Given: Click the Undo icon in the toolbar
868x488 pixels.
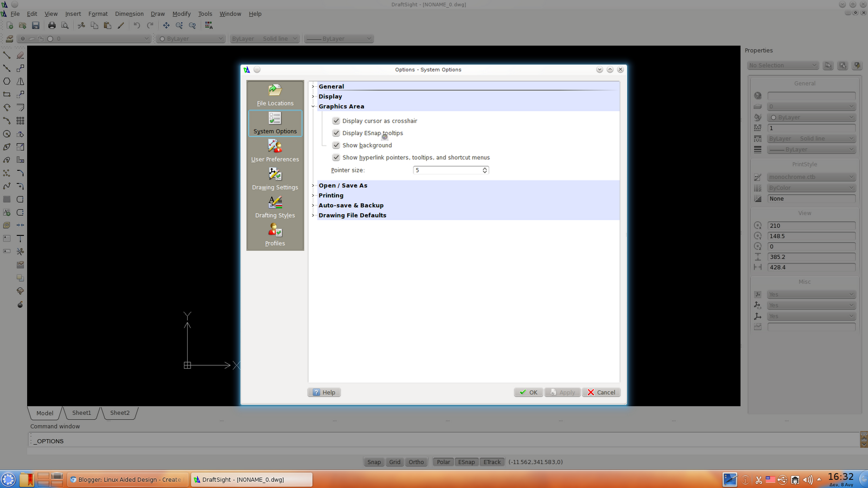Looking at the screenshot, I should click(137, 25).
